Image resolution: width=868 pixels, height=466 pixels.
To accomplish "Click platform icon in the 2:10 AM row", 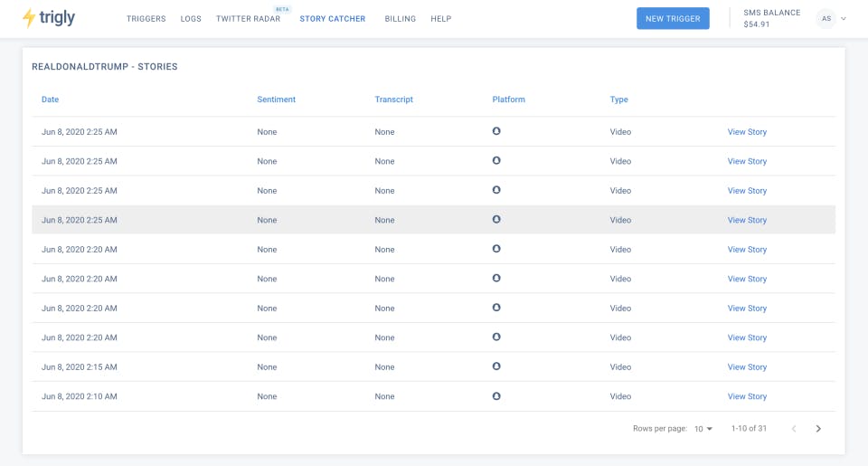I will point(496,395).
